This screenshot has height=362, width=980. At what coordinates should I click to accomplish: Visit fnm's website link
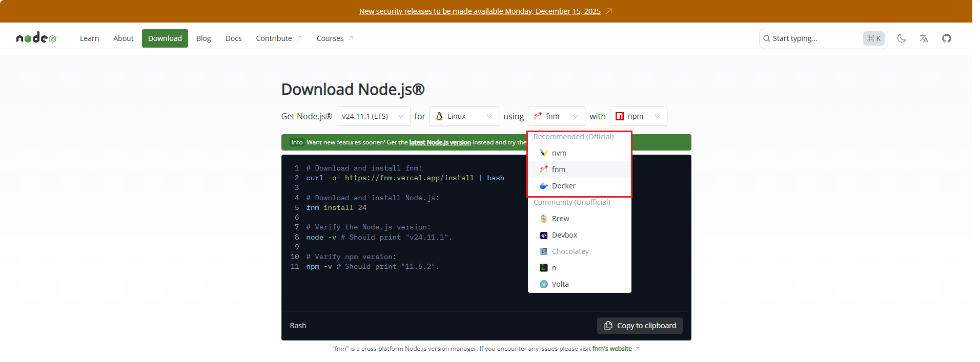(612, 349)
